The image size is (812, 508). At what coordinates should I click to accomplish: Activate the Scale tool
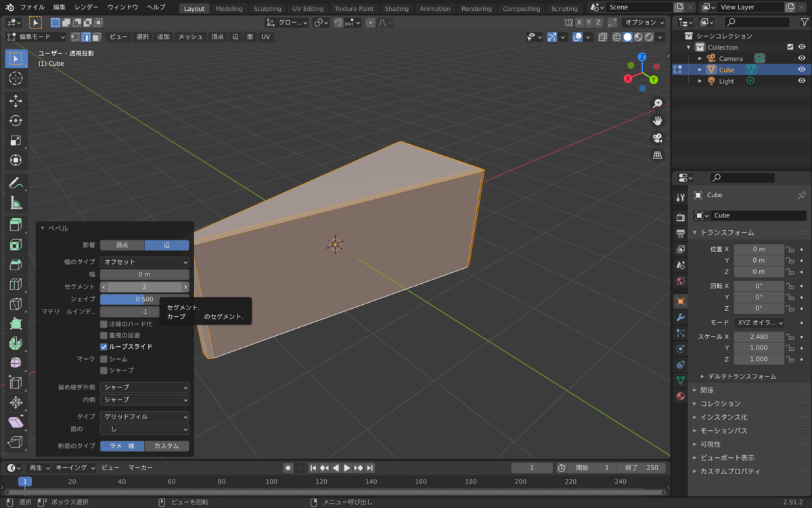[16, 140]
